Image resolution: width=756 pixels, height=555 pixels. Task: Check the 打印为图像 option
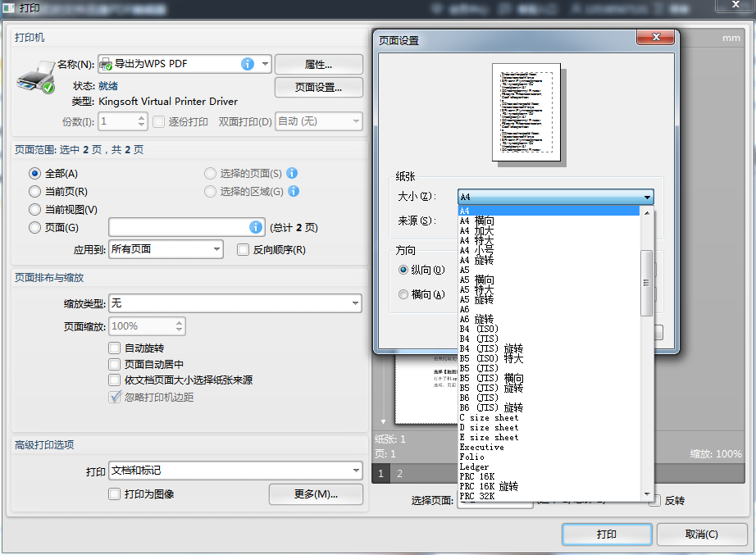coord(115,494)
